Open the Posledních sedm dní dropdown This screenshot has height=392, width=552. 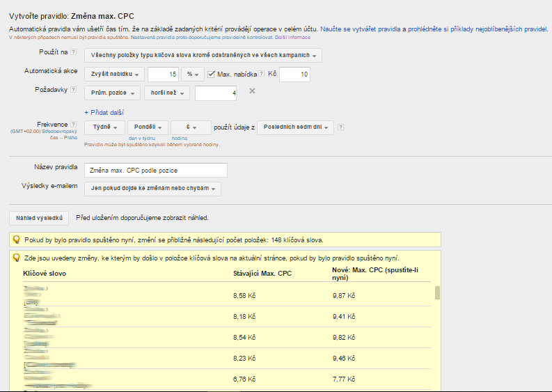coord(295,127)
